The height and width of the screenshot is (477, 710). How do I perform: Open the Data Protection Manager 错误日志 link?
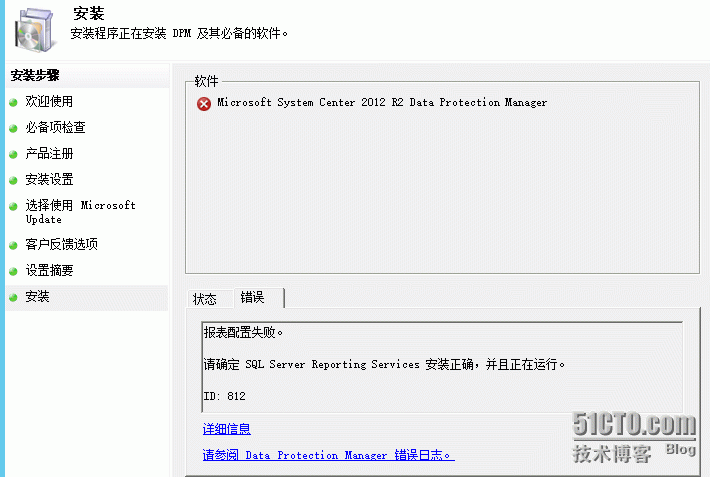(328, 455)
